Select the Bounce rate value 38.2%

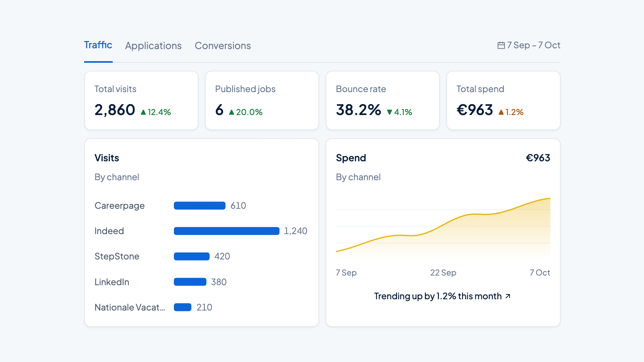(x=359, y=110)
